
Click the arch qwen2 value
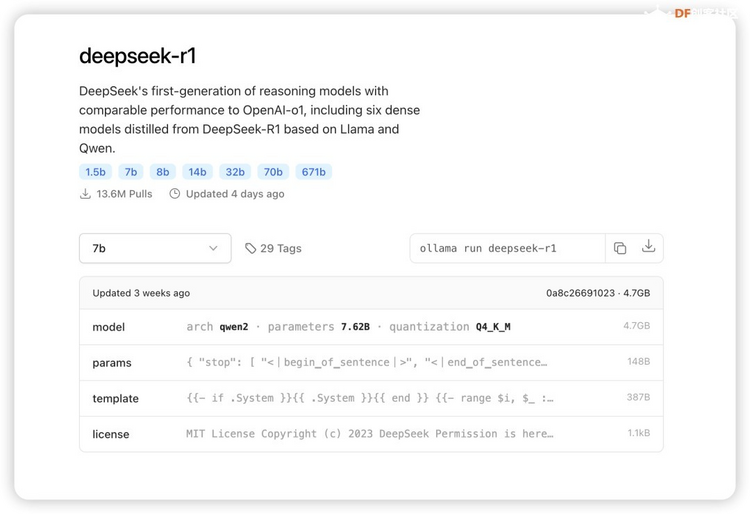[x=217, y=327]
